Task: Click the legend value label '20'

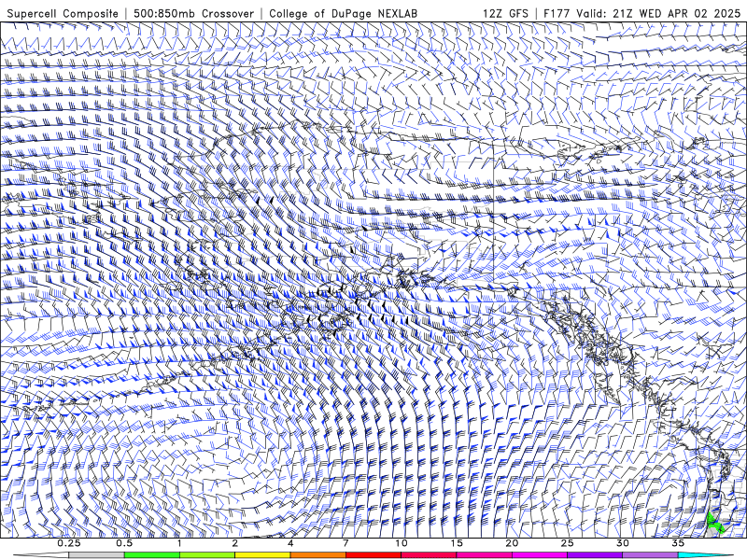Action: click(x=512, y=543)
